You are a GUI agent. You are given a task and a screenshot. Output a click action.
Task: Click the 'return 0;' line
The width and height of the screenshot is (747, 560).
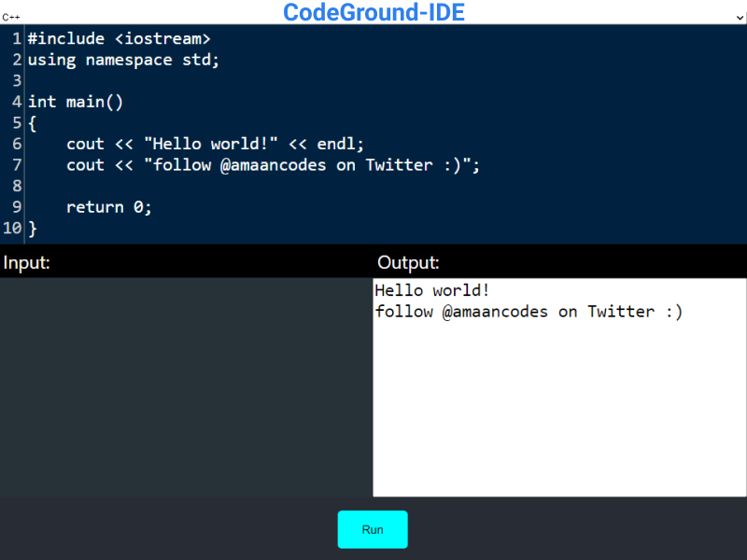pyautogui.click(x=108, y=207)
